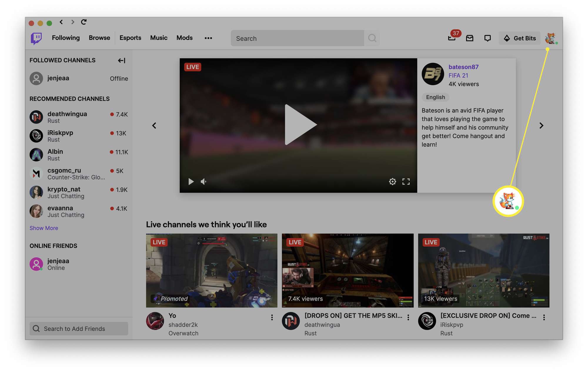Select the Esports navigation tab
This screenshot has width=588, height=373.
point(130,38)
